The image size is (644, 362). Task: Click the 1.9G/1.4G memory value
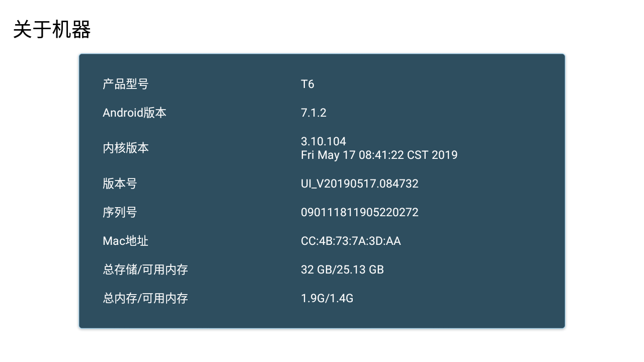click(x=327, y=298)
